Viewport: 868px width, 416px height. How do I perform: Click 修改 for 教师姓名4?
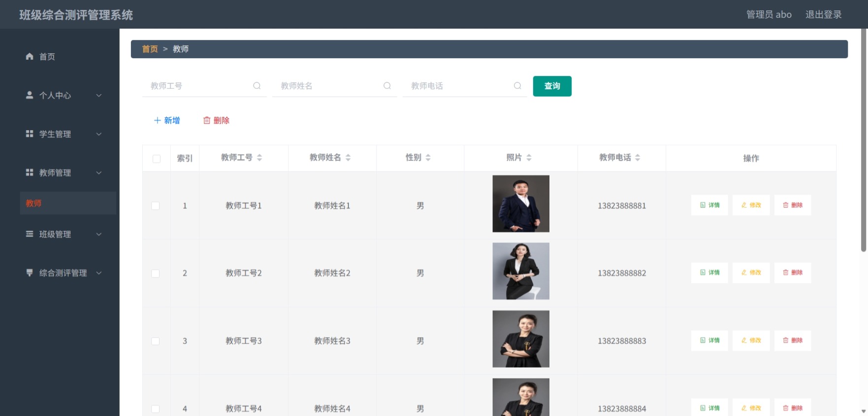tap(751, 408)
